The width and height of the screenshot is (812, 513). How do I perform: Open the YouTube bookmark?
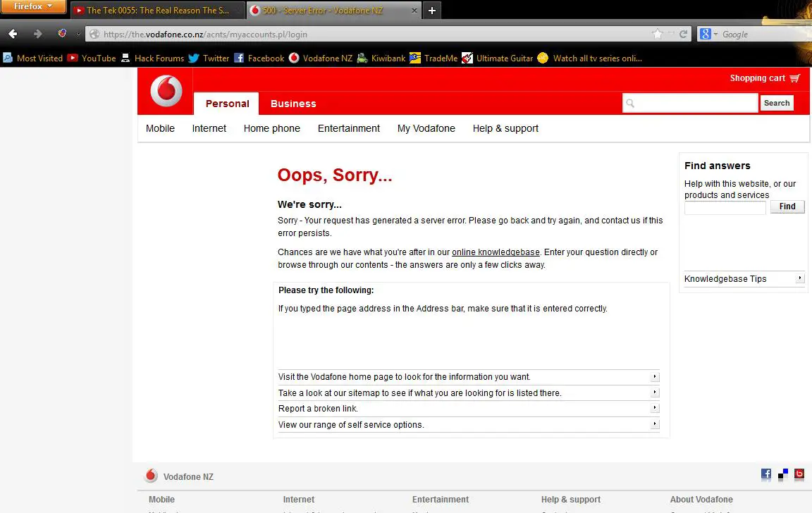coord(92,58)
